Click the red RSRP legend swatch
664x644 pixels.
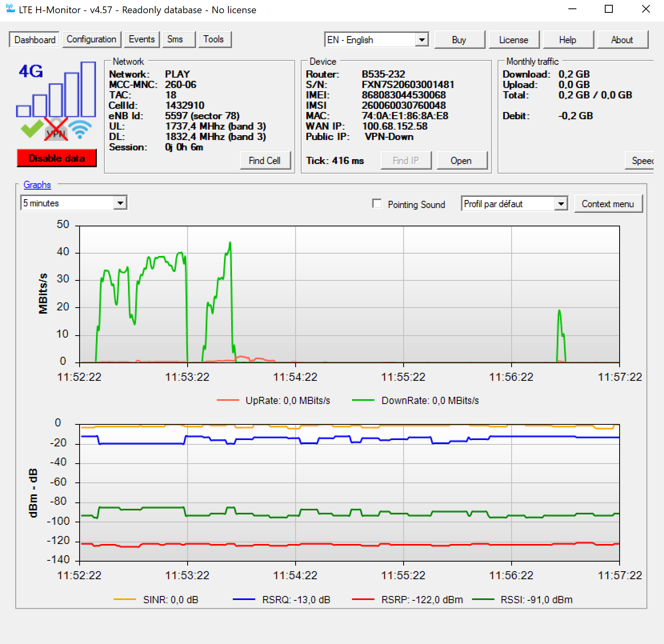coord(363,600)
